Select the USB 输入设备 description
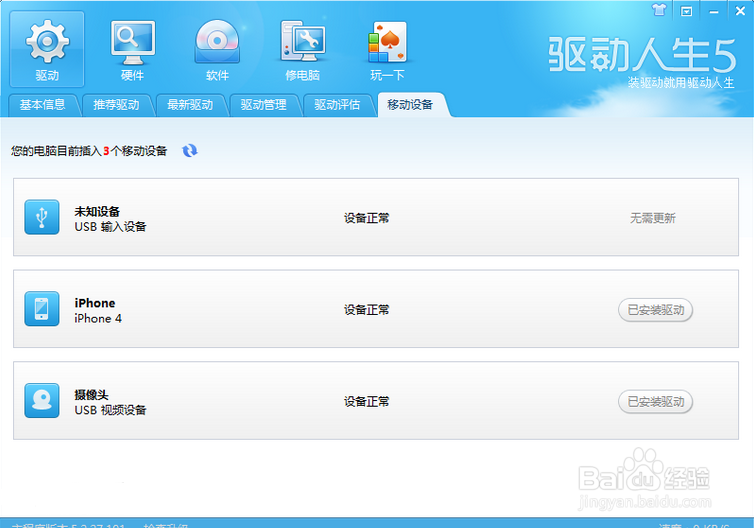The width and height of the screenshot is (754, 528). click(110, 226)
